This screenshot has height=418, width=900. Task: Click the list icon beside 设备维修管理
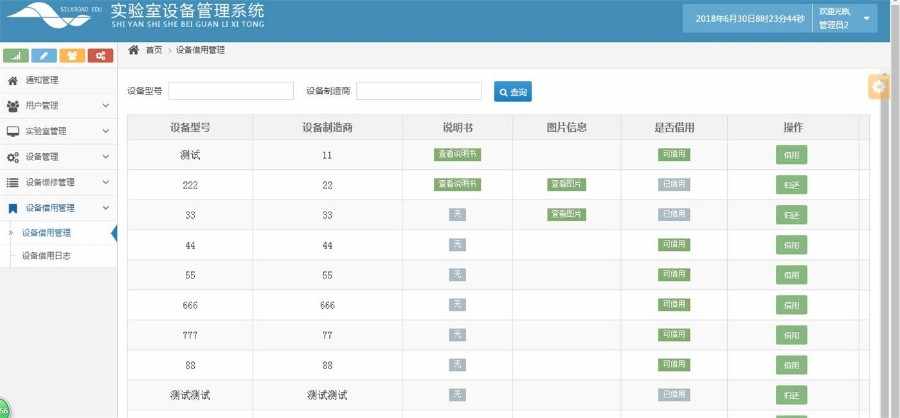tap(13, 183)
